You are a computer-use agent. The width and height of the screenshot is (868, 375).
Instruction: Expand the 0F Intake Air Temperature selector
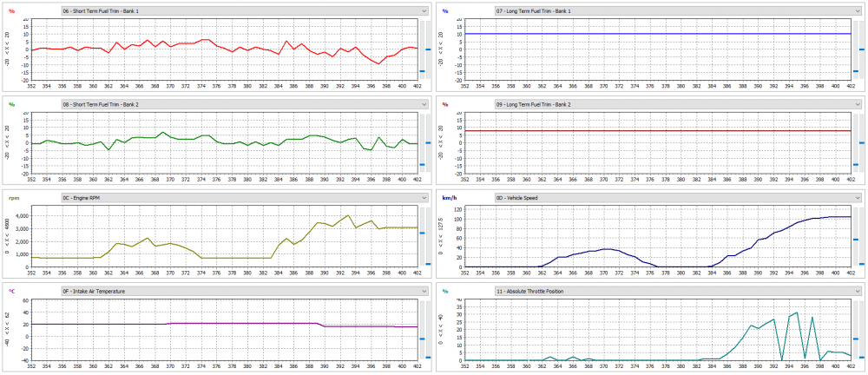pos(245,292)
